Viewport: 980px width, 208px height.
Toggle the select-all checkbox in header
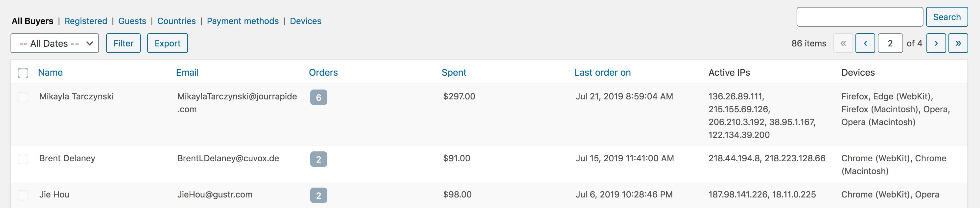point(23,73)
